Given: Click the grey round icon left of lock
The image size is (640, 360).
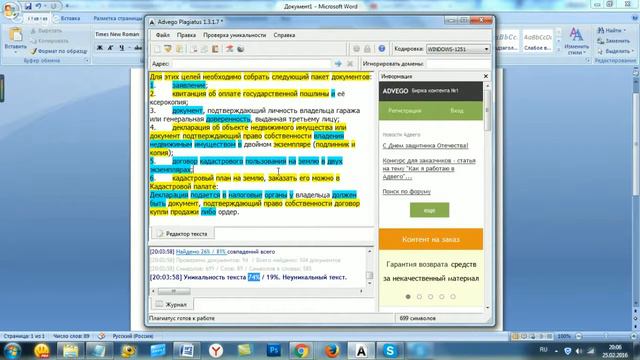Looking at the screenshot, I should tap(356, 49).
